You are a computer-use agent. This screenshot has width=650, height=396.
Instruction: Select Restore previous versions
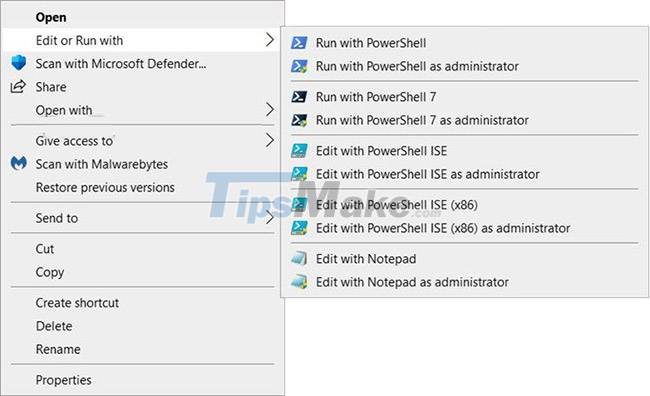point(142,187)
